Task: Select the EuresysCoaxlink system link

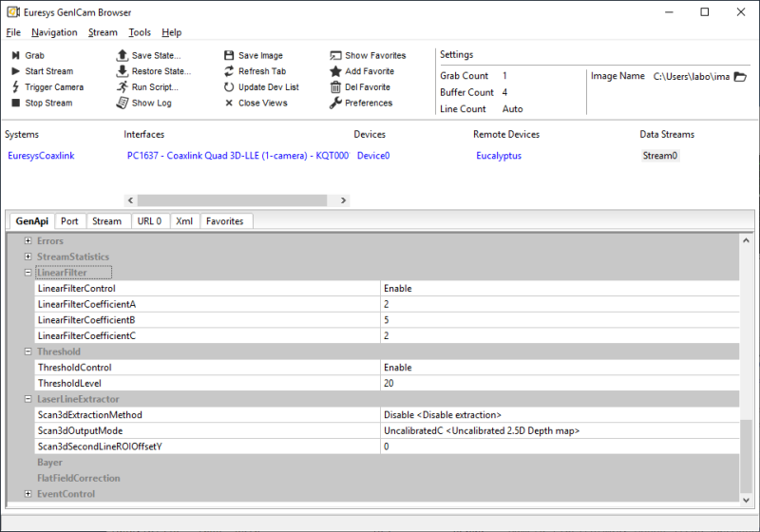Action: click(41, 156)
